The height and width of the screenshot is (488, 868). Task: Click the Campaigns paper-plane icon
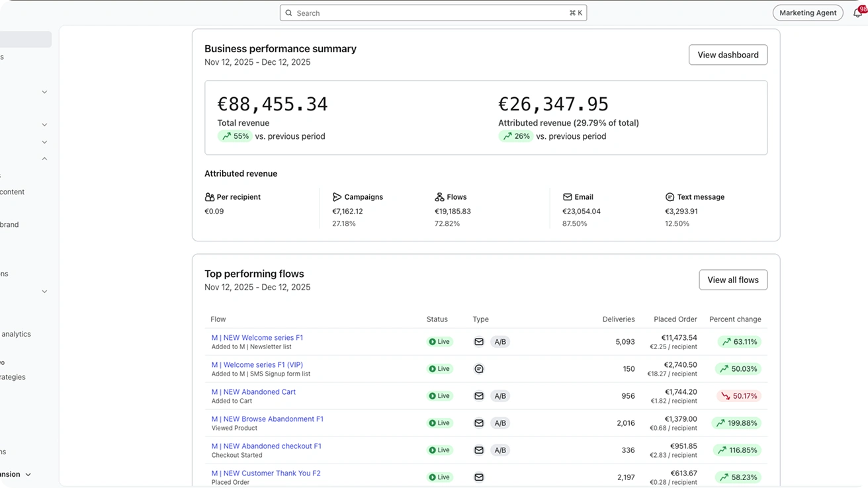(x=337, y=197)
